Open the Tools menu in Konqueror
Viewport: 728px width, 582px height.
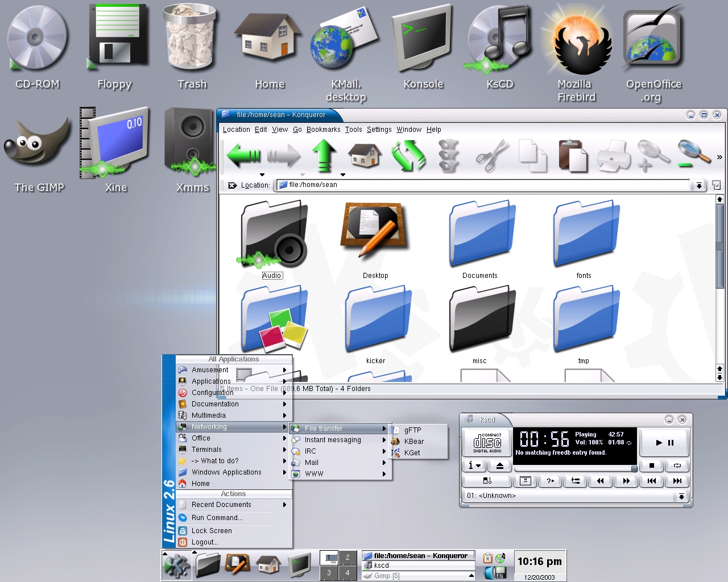(353, 130)
